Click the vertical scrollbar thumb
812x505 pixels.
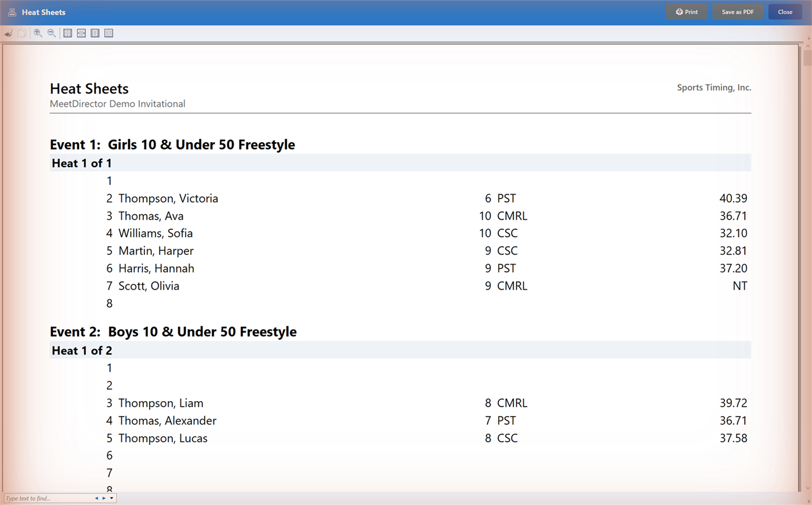tap(807, 58)
